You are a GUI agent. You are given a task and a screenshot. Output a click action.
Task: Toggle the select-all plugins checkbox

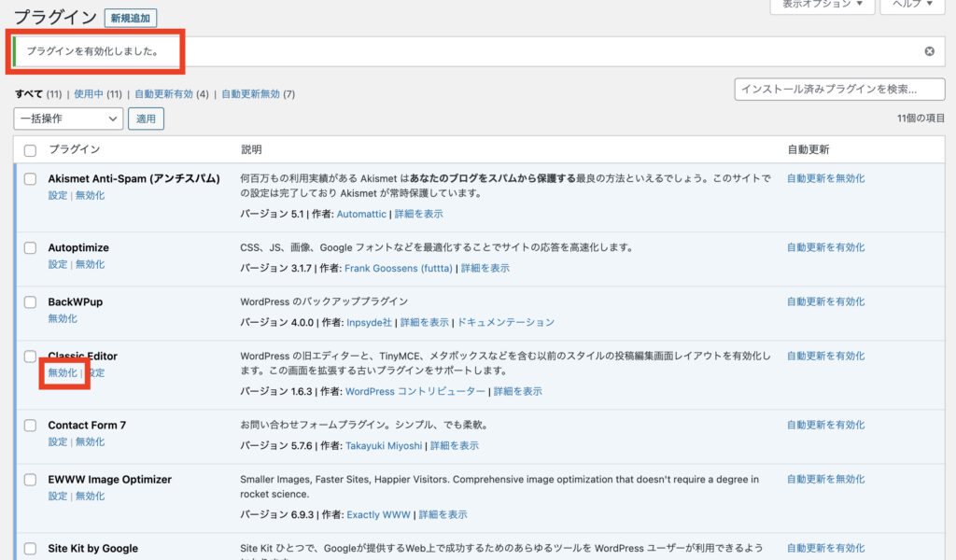pyautogui.click(x=30, y=150)
